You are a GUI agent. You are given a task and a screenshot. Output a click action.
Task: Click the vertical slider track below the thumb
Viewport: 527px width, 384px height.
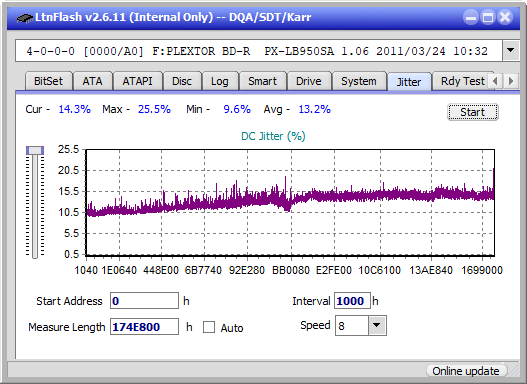tap(35, 207)
